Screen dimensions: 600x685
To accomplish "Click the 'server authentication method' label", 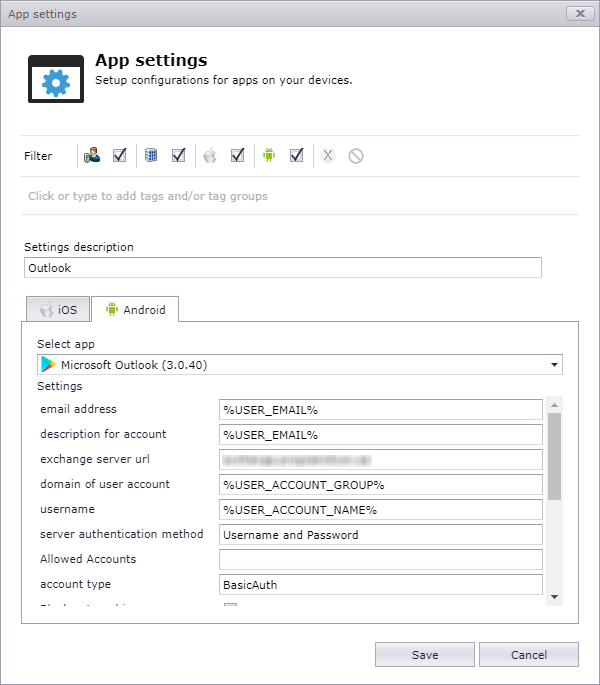I will point(121,534).
